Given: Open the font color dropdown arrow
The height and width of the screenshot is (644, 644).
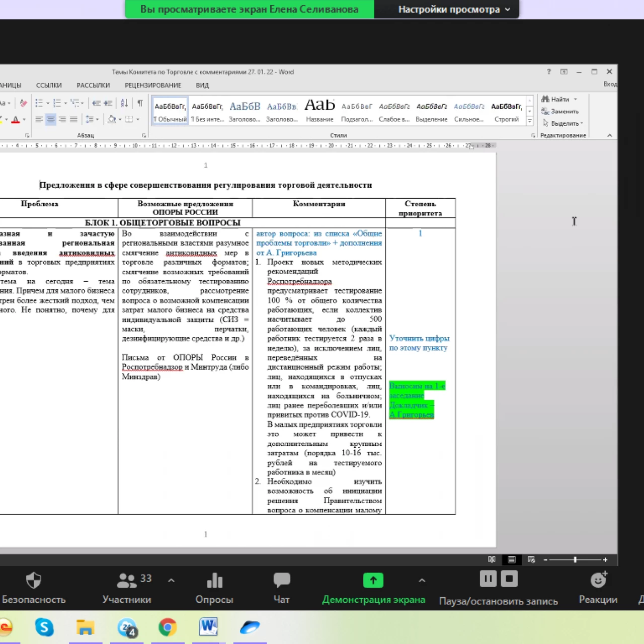Looking at the screenshot, I should pos(24,120).
